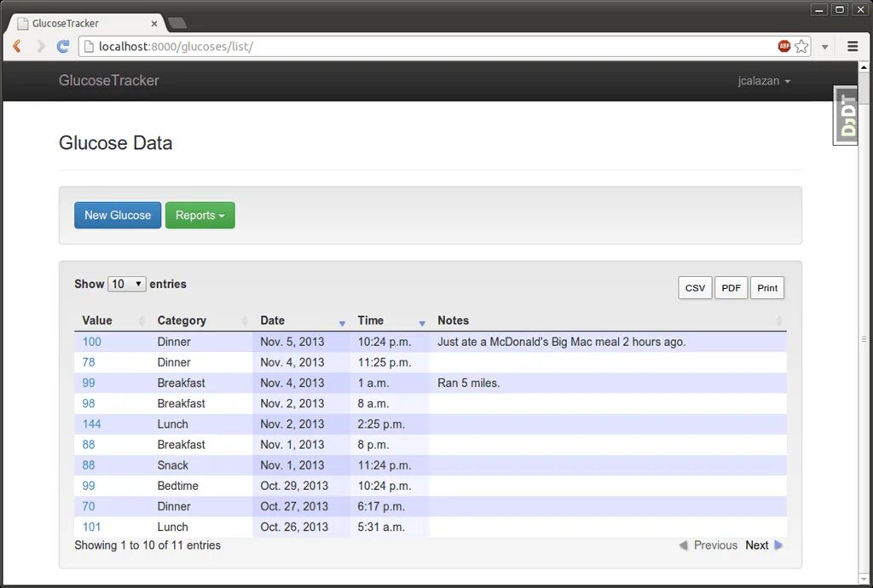873x588 pixels.
Task: Open the value 88 entry for Breakfast
Action: pos(89,445)
